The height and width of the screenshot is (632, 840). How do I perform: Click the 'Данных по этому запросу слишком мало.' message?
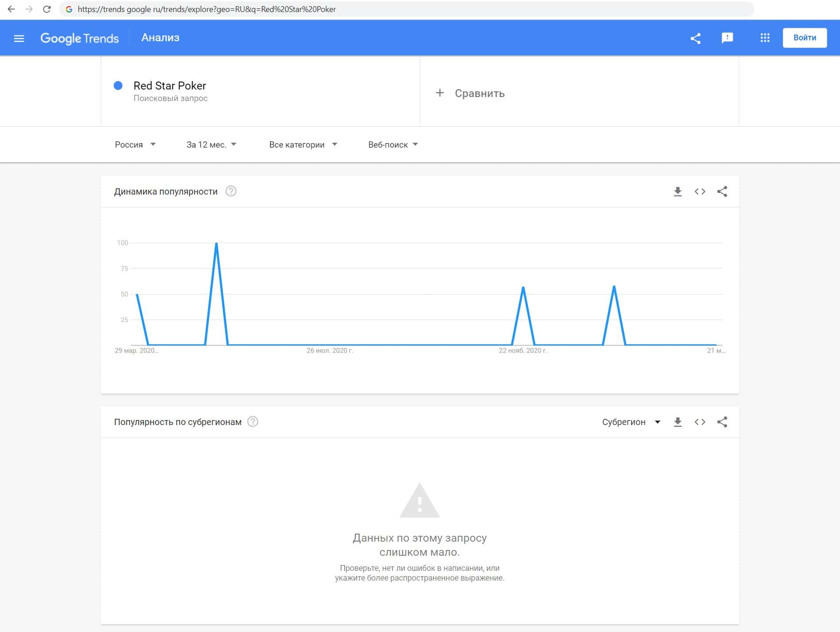point(420,545)
